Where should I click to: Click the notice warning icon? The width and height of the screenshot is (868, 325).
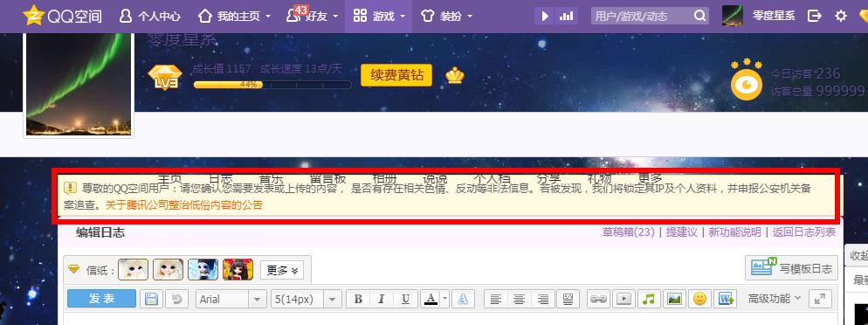(71, 188)
